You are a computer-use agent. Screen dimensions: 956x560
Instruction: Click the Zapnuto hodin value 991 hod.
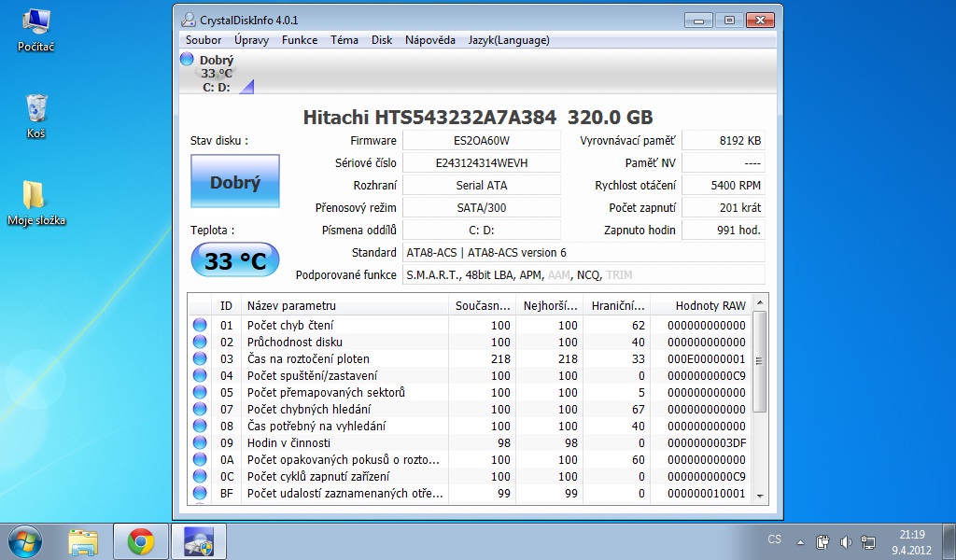click(724, 231)
